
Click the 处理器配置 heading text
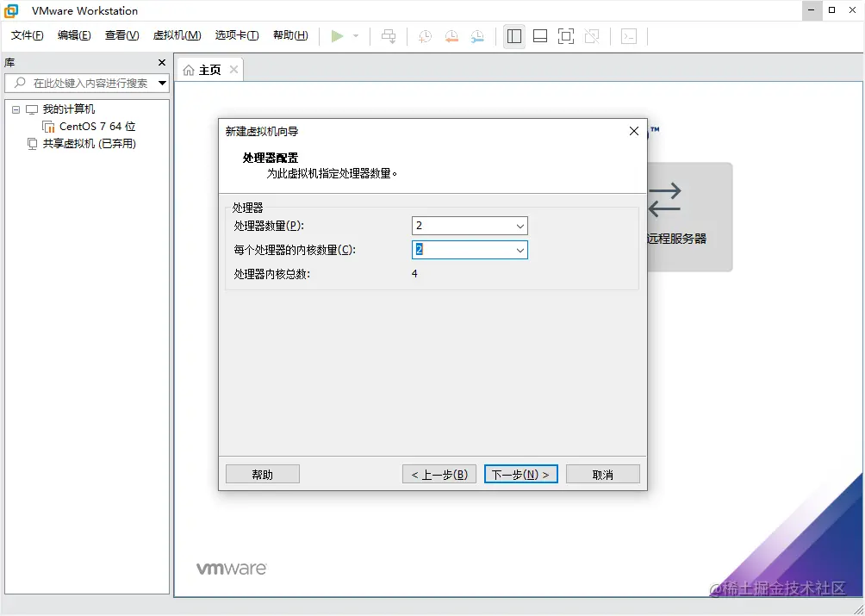click(271, 159)
